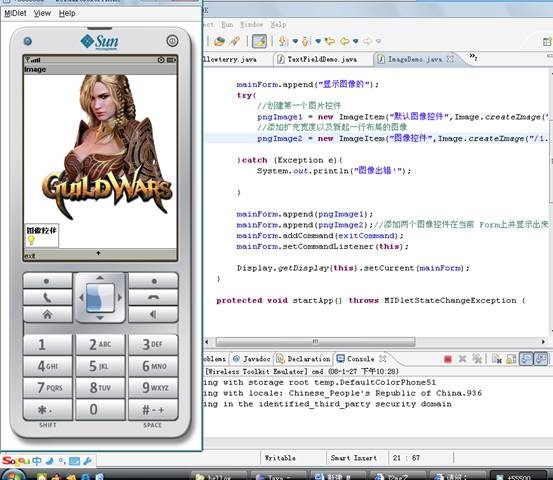The image size is (553, 480).
Task: Open the View menu in the emulator
Action: [x=42, y=13]
